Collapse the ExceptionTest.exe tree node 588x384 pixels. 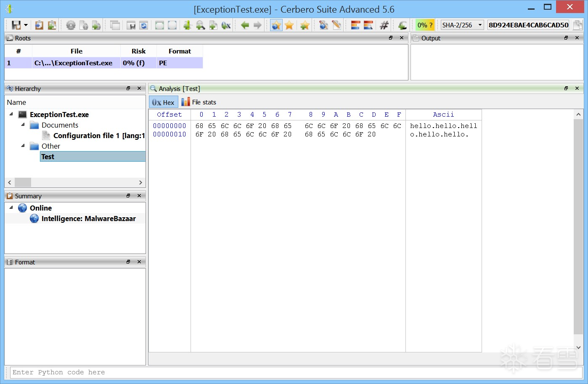click(11, 114)
